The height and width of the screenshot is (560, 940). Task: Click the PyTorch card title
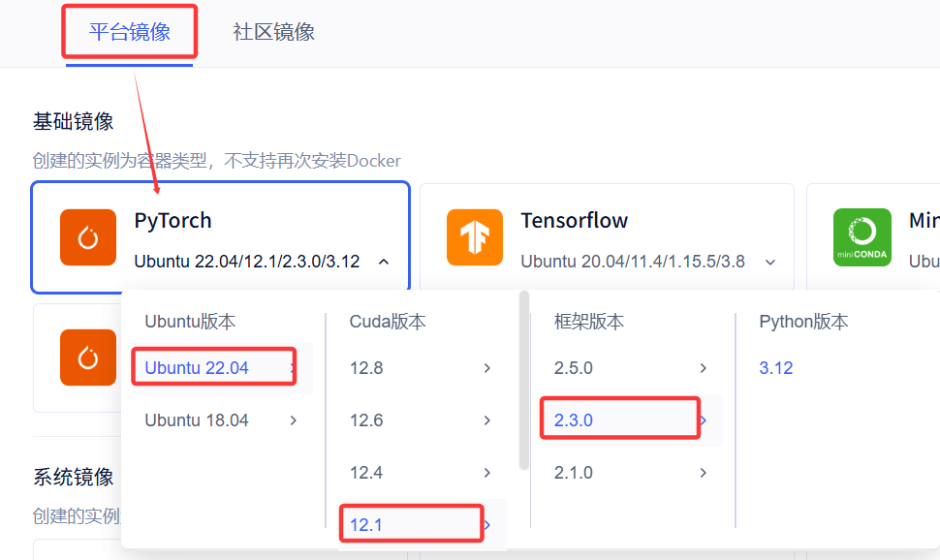point(172,220)
